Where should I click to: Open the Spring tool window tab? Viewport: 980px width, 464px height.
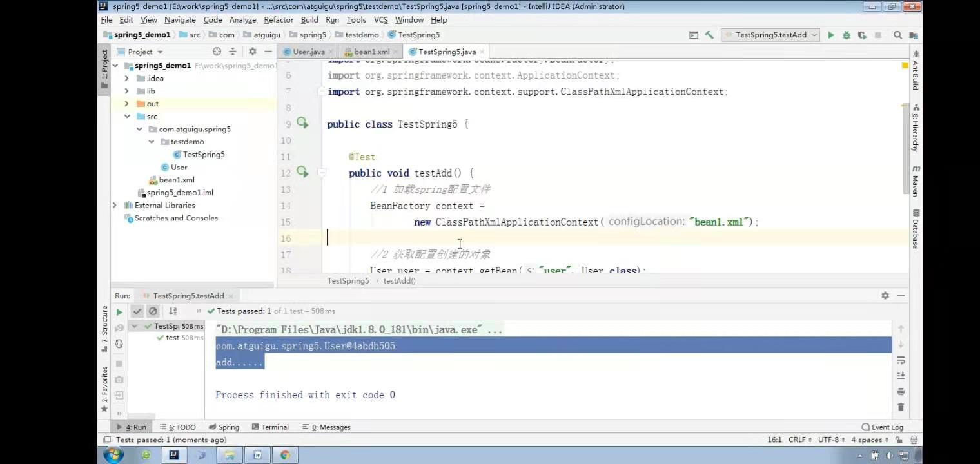(x=224, y=427)
